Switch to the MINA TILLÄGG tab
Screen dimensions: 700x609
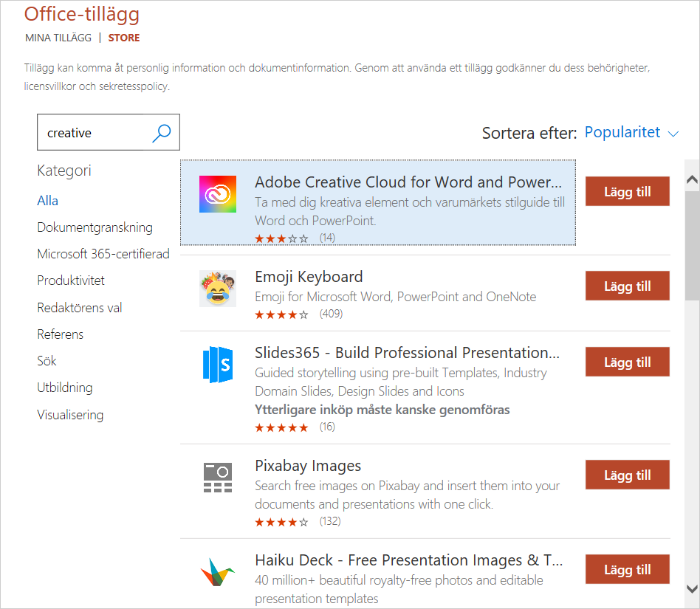tap(58, 38)
